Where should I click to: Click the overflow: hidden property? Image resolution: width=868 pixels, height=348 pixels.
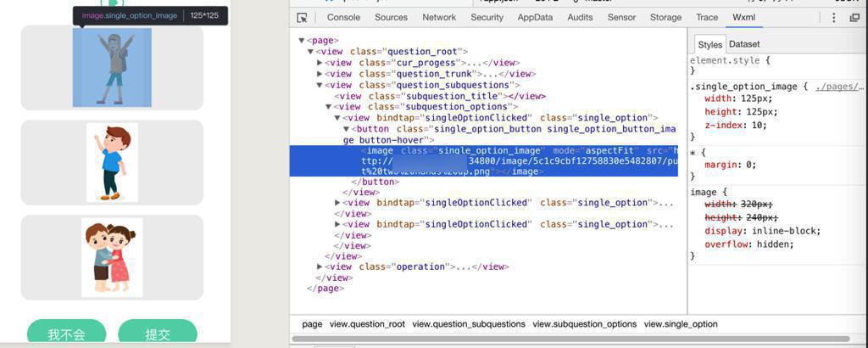749,244
